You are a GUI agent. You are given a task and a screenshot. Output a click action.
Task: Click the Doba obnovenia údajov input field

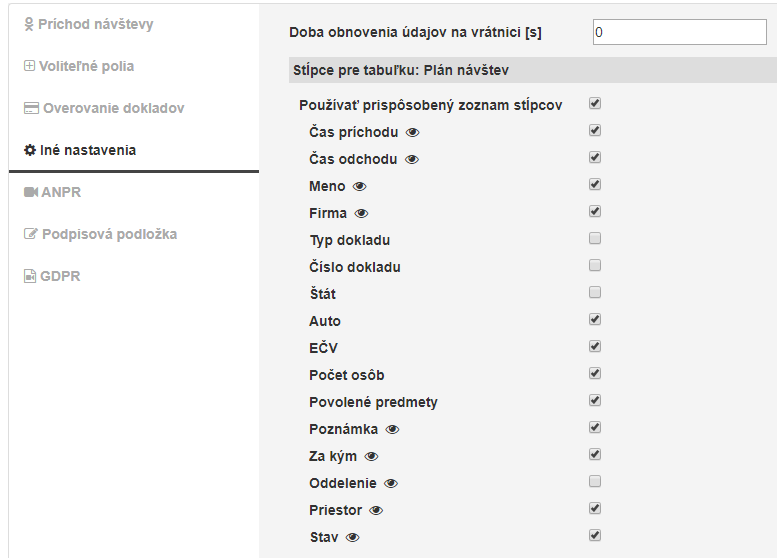click(x=678, y=32)
